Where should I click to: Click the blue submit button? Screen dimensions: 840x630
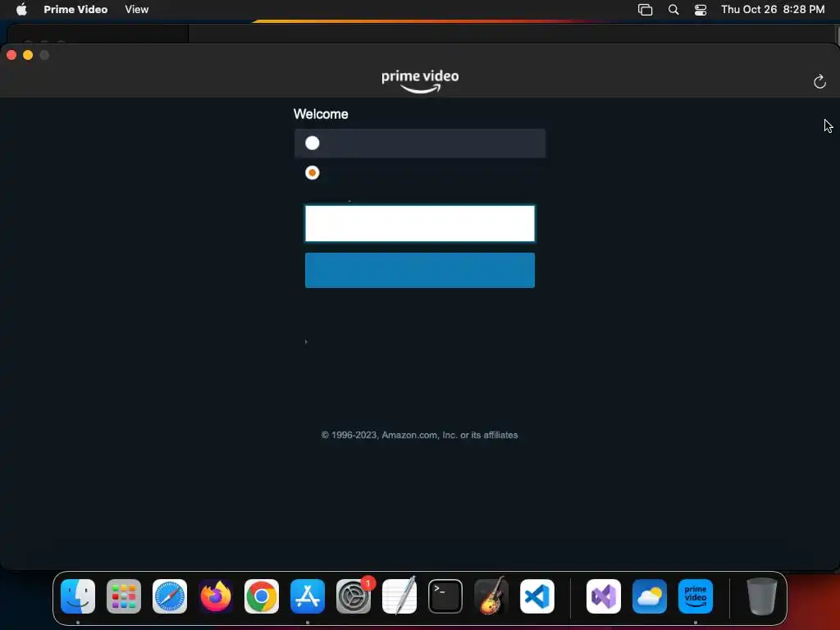420,270
